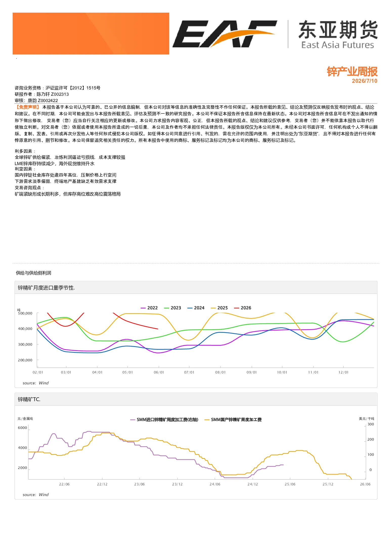Click the 东亚期货 East Asia Futures wordmark
This screenshot has width=392, height=550.
click(x=338, y=34)
